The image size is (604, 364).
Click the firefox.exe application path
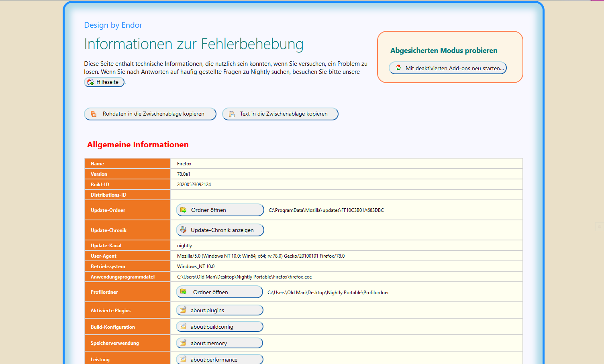244,277
